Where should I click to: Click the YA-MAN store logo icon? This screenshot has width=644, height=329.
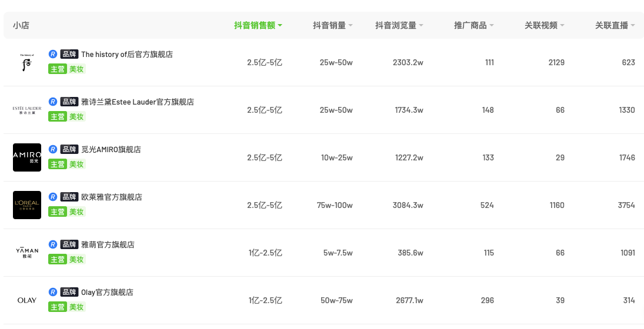pyautogui.click(x=27, y=253)
